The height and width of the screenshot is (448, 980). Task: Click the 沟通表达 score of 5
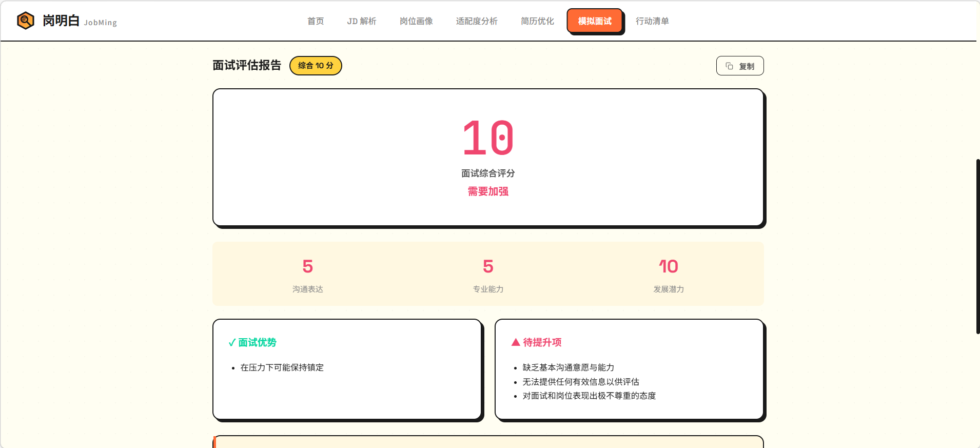[x=307, y=266]
